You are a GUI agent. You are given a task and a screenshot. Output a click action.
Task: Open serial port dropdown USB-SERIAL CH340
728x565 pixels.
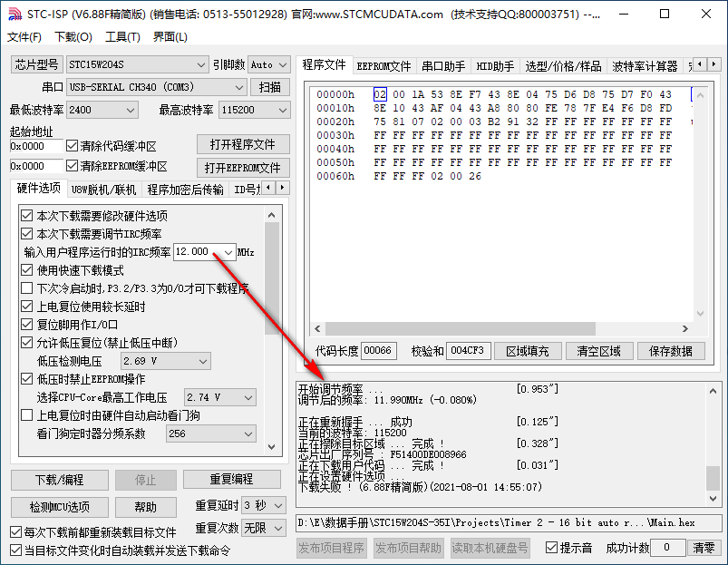pos(156,87)
